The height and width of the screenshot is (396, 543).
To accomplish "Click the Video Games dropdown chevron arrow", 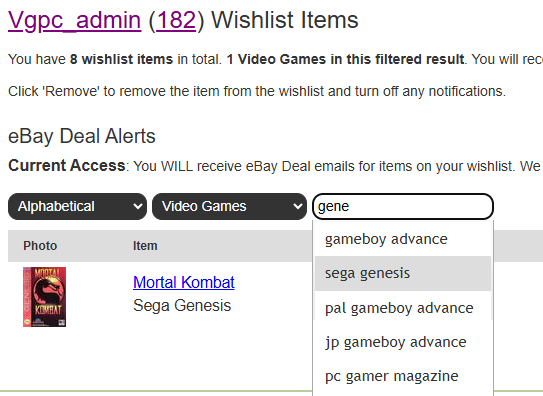I will pyautogui.click(x=297, y=206).
